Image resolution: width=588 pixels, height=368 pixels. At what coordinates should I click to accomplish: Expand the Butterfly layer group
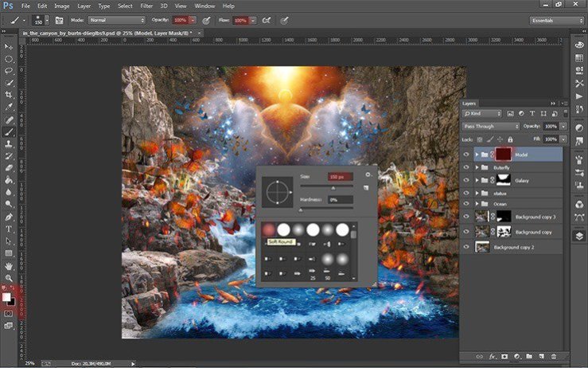pyautogui.click(x=477, y=169)
